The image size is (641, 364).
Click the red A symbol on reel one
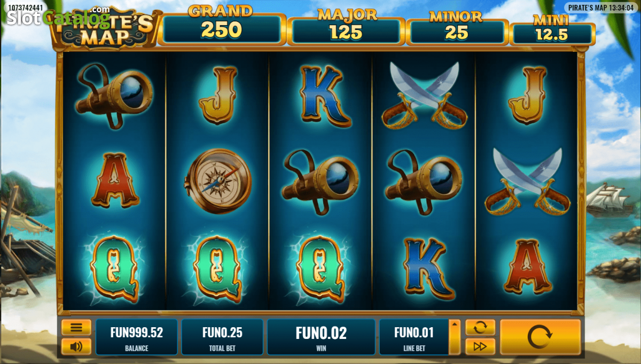click(x=115, y=180)
